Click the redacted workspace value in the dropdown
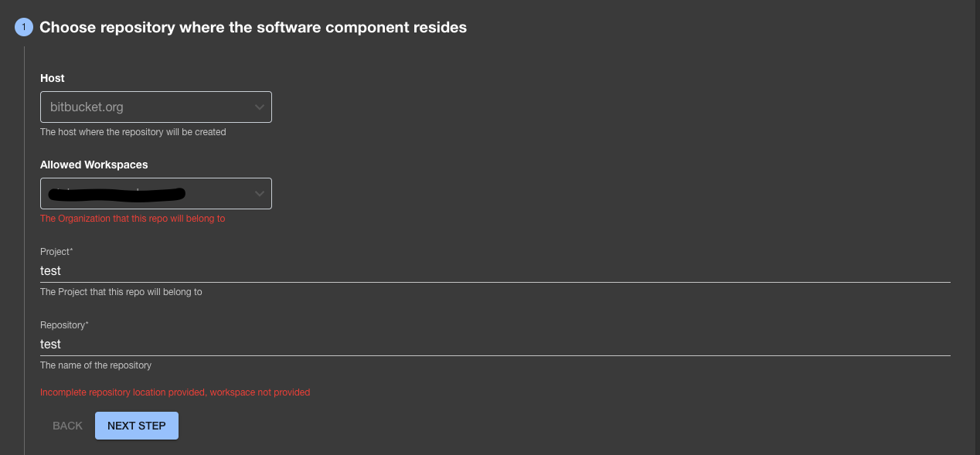980x455 pixels. [116, 193]
